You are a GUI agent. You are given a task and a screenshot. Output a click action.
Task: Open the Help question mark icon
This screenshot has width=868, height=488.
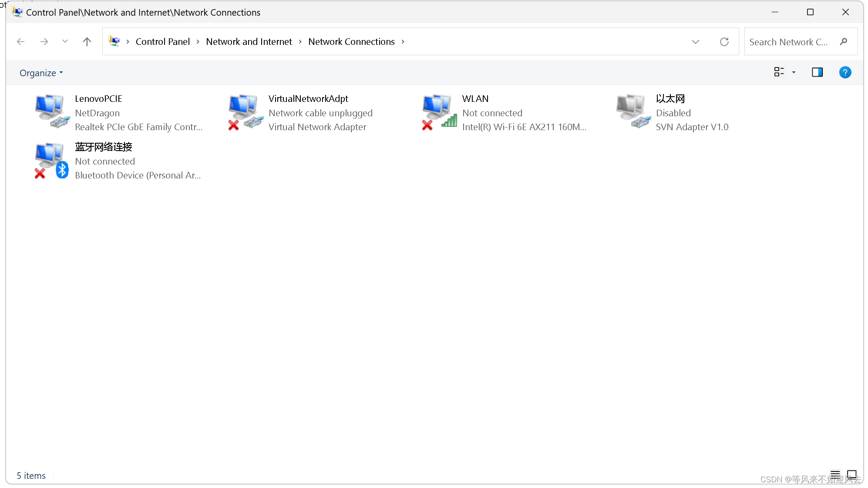pos(845,72)
